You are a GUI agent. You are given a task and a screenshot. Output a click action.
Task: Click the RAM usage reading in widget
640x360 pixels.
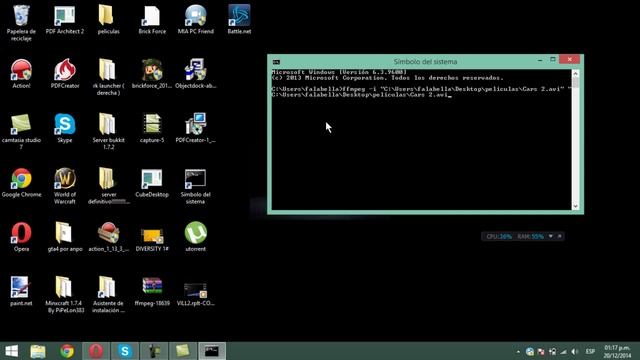[x=531, y=236]
